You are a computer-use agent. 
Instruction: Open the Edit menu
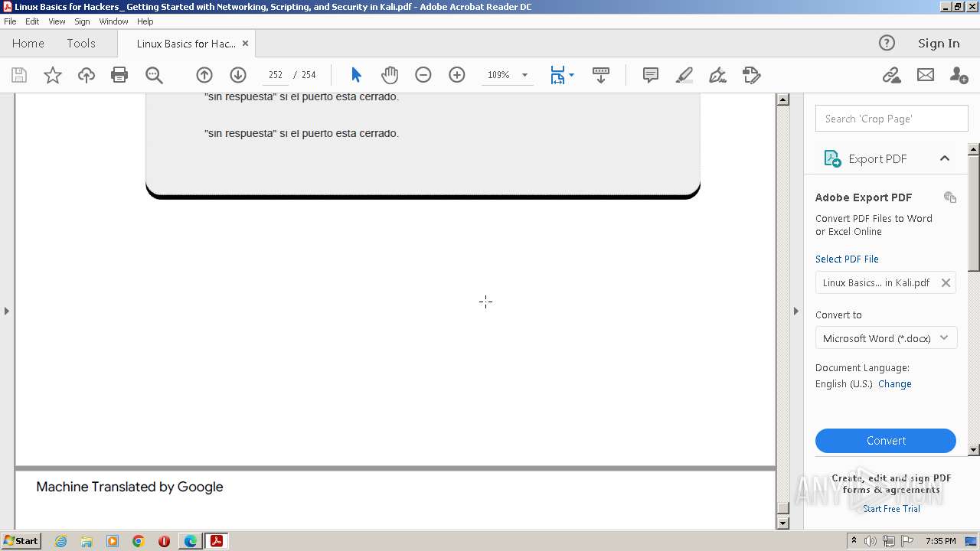click(32, 21)
